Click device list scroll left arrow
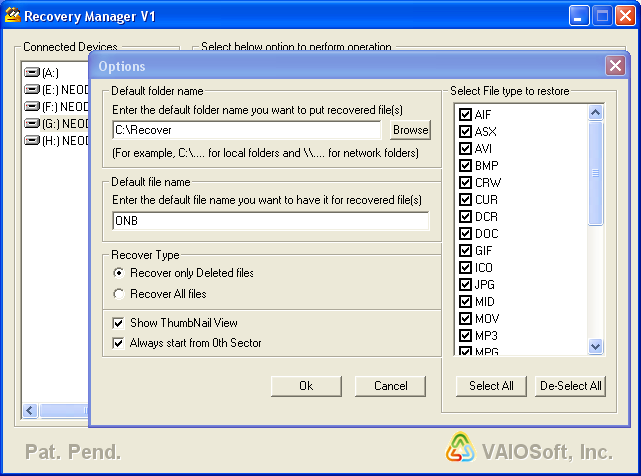Image resolution: width=641 pixels, height=476 pixels. [30, 410]
